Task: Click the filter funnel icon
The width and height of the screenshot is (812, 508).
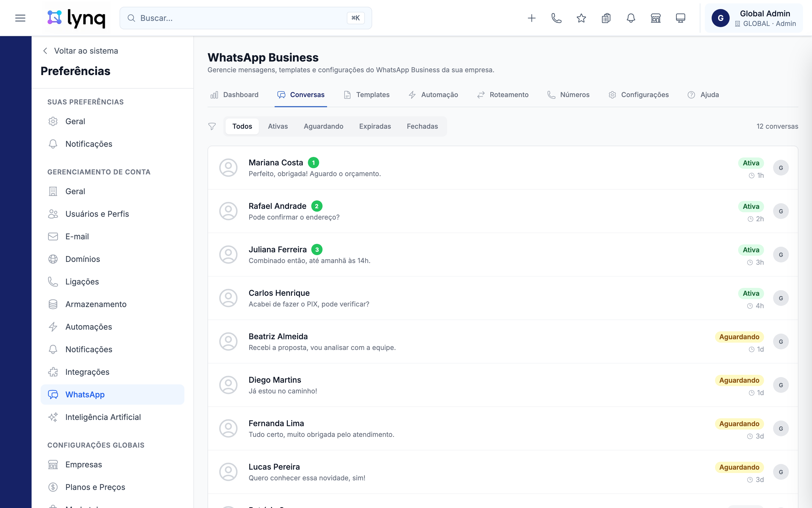Action: tap(212, 126)
